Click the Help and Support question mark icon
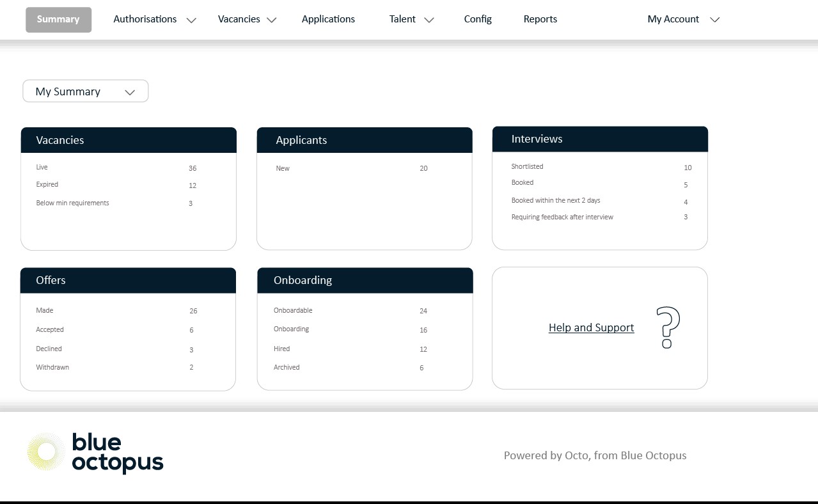This screenshot has width=818, height=504. tap(668, 328)
